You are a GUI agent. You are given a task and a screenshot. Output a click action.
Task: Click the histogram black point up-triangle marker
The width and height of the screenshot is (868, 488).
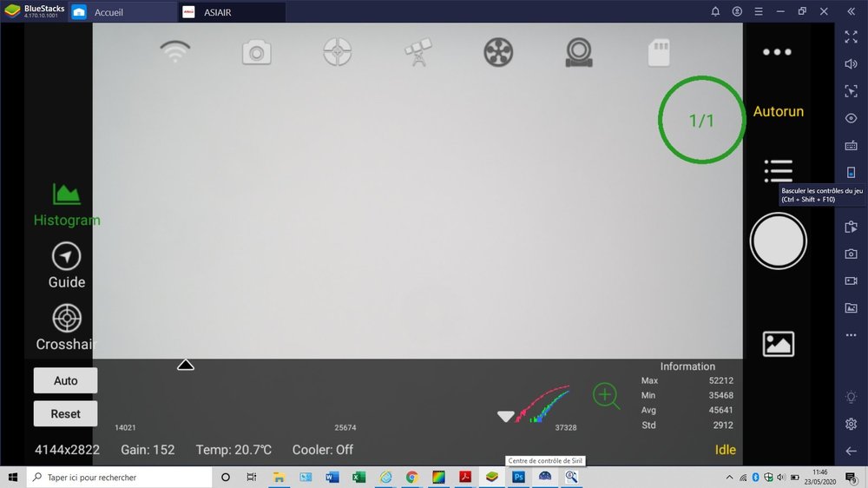pyautogui.click(x=186, y=365)
